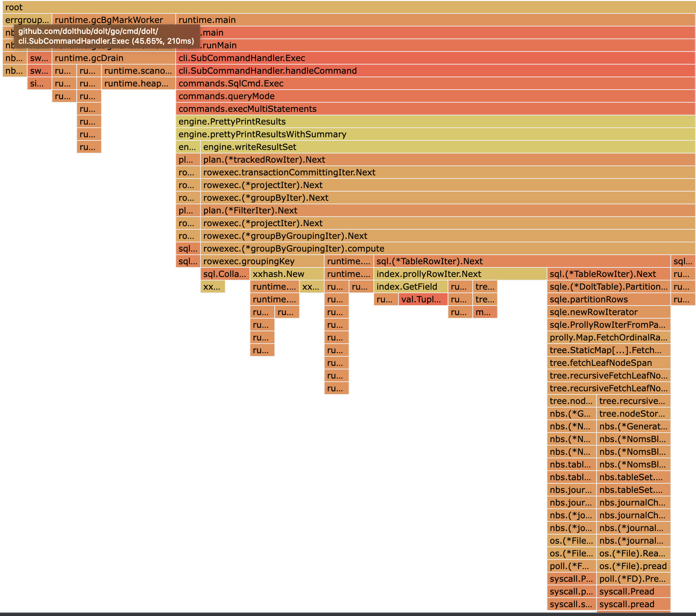
Task: Open the engine.PrettyPrintResults frame
Action: [x=435, y=122]
